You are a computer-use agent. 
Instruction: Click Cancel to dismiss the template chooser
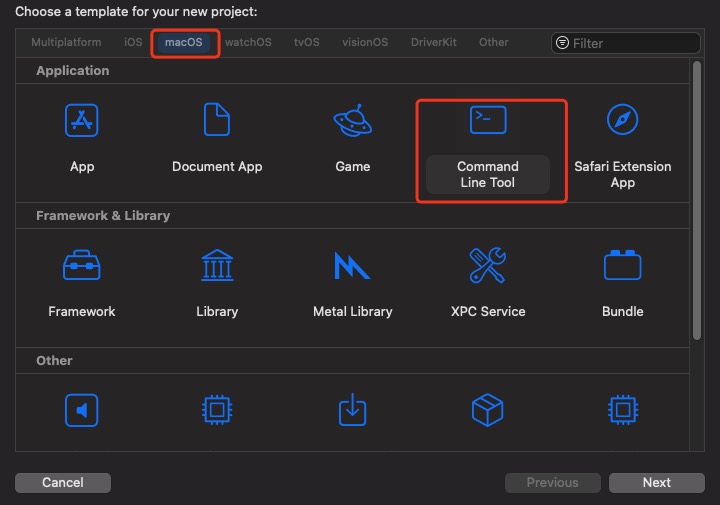coord(63,483)
